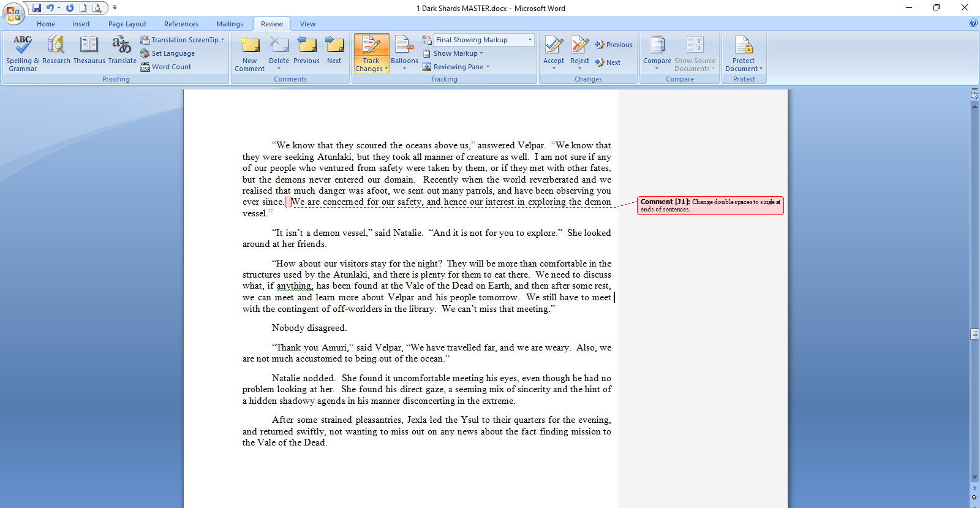Insert a New Comment

pos(249,53)
